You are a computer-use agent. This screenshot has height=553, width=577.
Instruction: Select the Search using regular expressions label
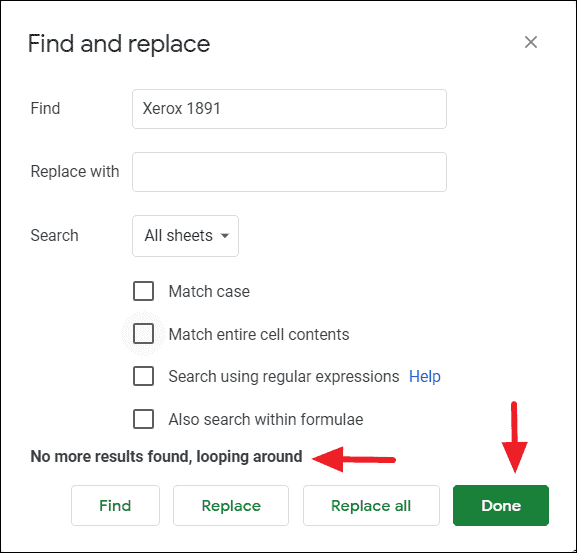coord(284,376)
